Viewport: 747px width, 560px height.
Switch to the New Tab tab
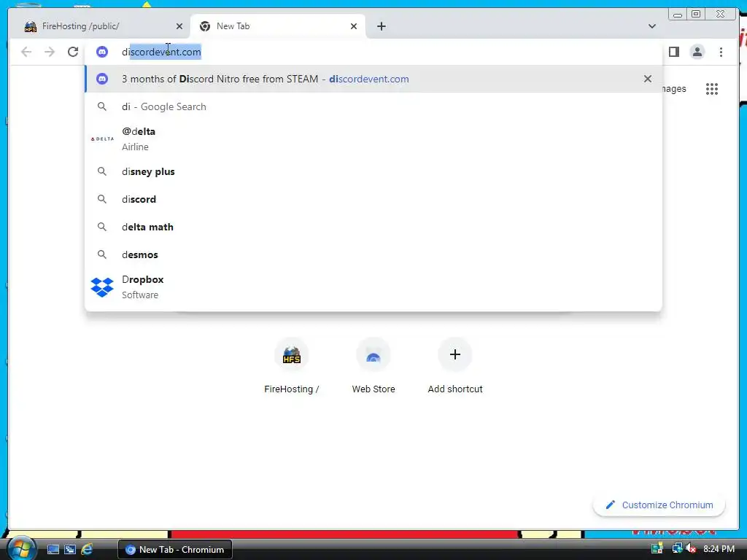tap(278, 26)
